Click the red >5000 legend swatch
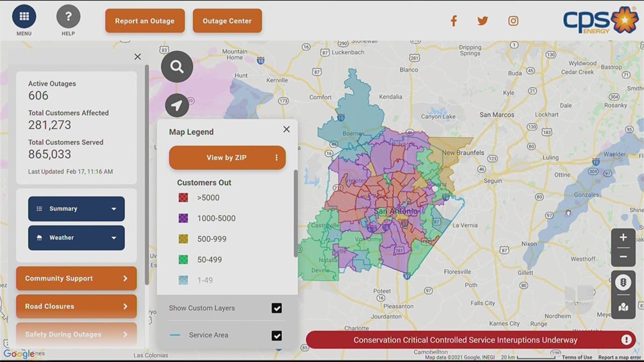 point(183,198)
